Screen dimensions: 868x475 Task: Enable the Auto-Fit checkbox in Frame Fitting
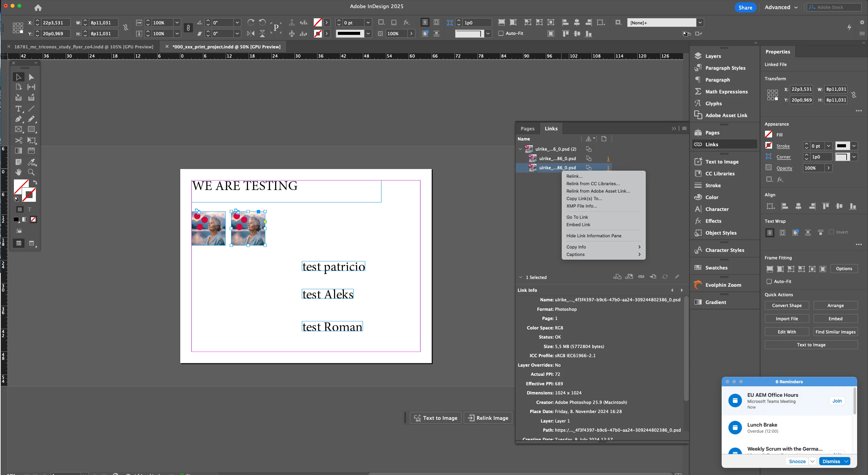coord(769,281)
